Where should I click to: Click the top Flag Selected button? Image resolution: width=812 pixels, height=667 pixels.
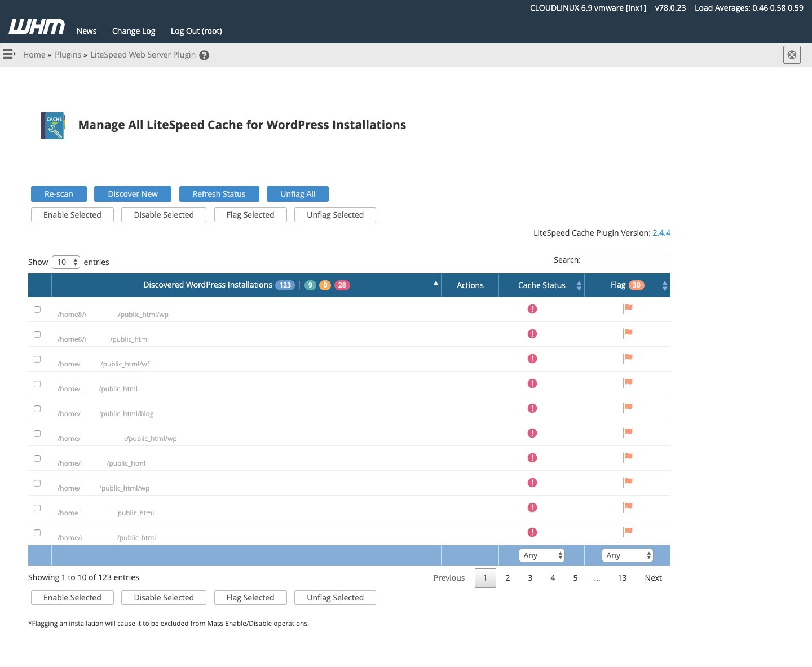(250, 215)
